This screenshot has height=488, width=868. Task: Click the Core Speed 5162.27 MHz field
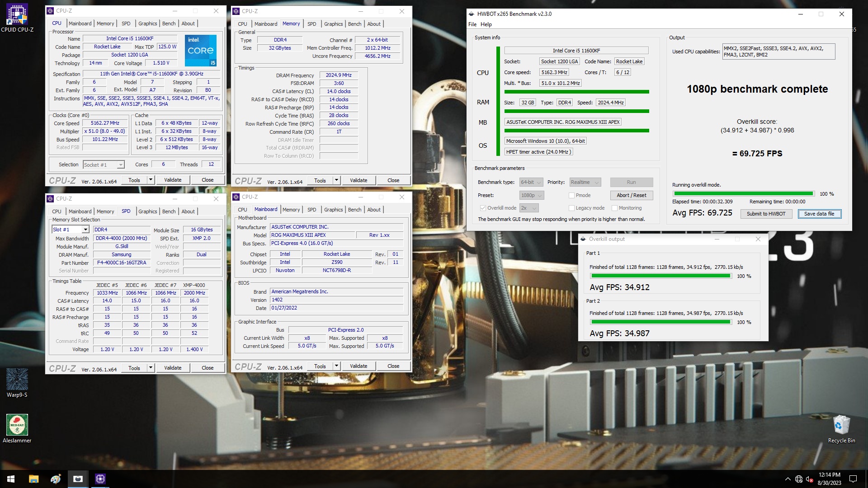pos(105,123)
